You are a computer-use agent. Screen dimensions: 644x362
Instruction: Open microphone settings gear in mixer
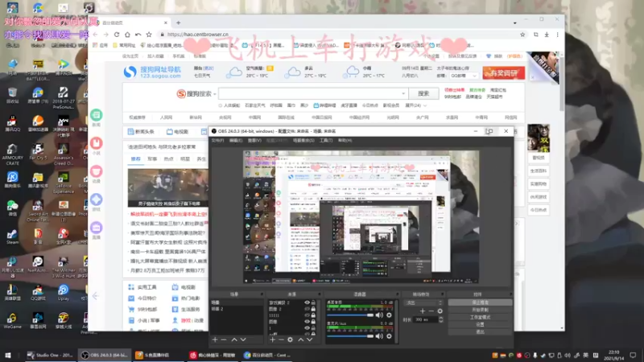coord(389,336)
